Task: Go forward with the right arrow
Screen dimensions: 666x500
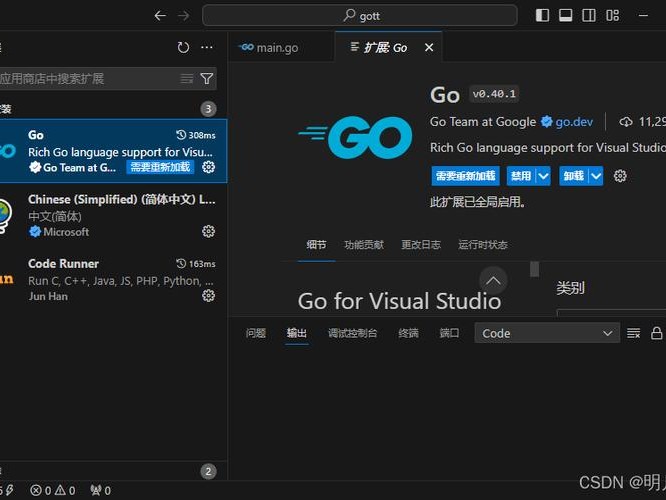Action: [183, 16]
